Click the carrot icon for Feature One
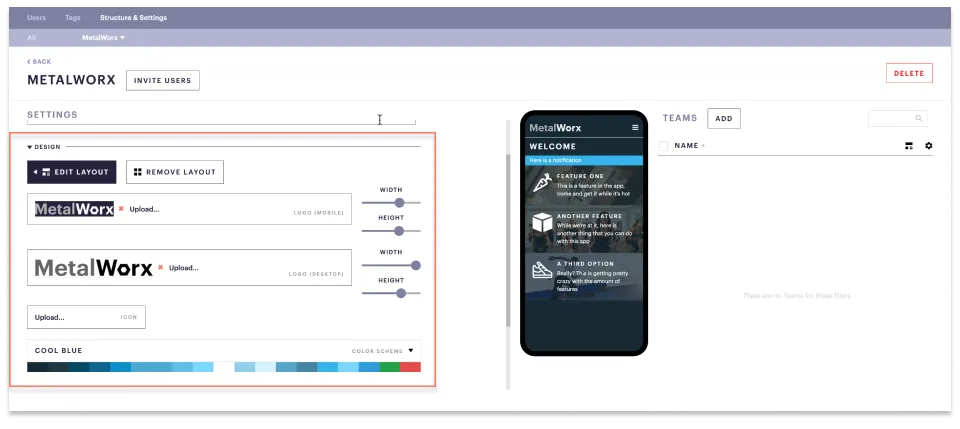This screenshot has height=429, width=960. [542, 182]
